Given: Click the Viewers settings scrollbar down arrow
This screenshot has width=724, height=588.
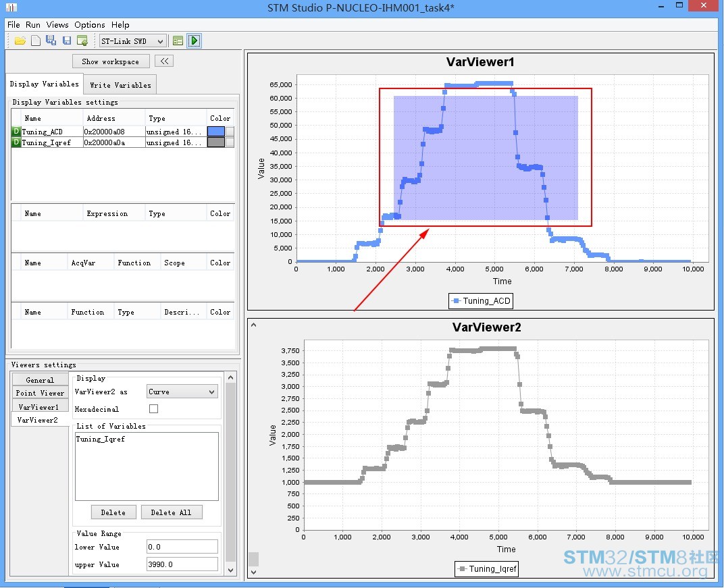Looking at the screenshot, I should (231, 570).
